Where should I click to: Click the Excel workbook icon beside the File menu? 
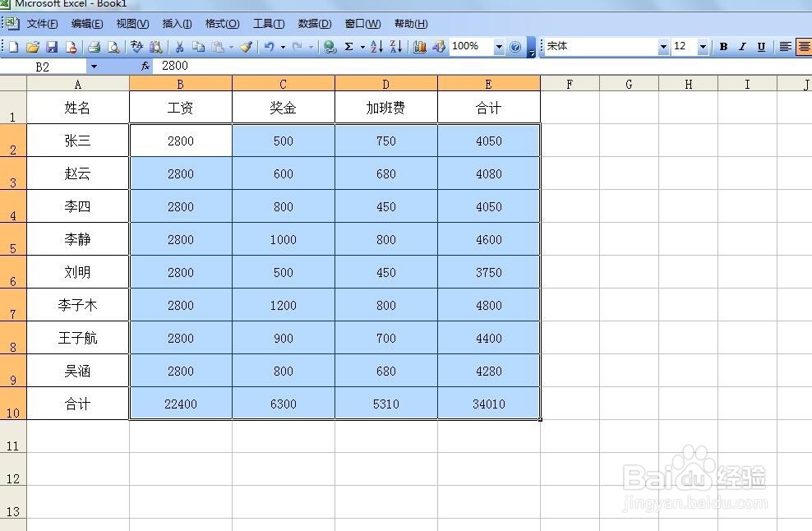(13, 23)
